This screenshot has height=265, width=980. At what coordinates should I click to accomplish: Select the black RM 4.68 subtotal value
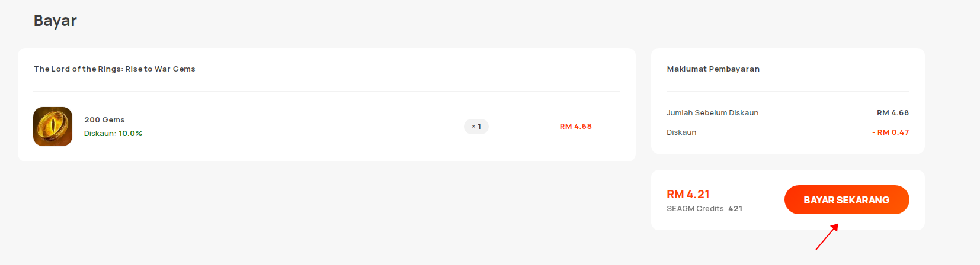pos(893,113)
